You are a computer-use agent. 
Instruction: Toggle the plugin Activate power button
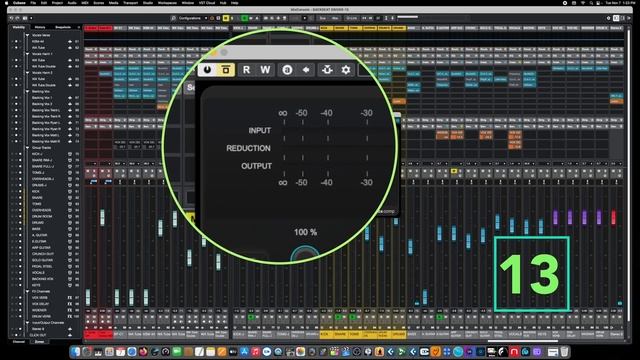pyautogui.click(x=207, y=70)
